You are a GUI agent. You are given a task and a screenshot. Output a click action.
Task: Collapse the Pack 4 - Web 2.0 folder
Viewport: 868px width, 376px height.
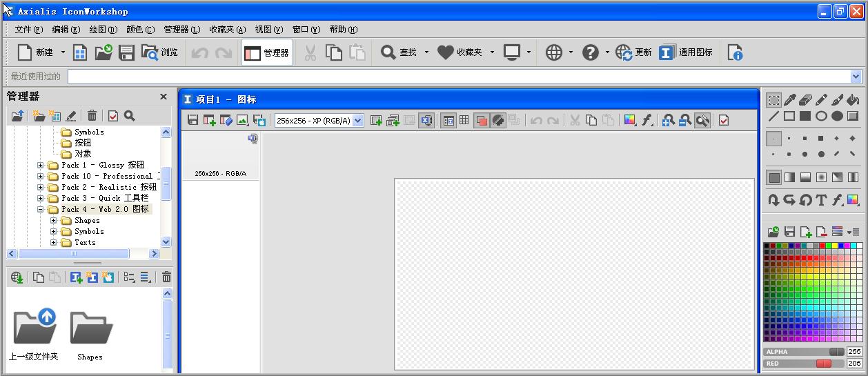click(40, 210)
